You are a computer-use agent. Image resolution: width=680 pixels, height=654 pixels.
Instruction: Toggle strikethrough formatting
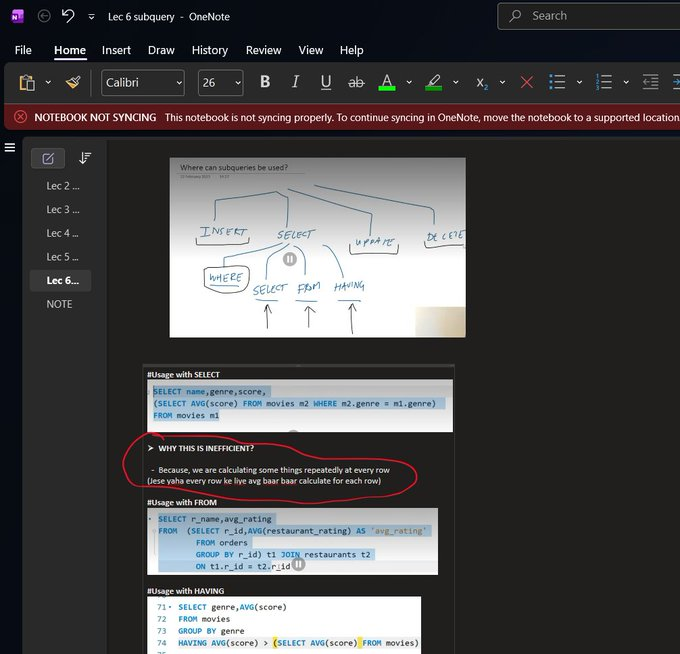pos(356,82)
